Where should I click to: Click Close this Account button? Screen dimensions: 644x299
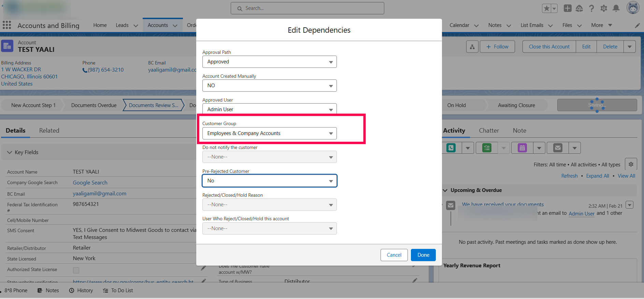(x=549, y=47)
